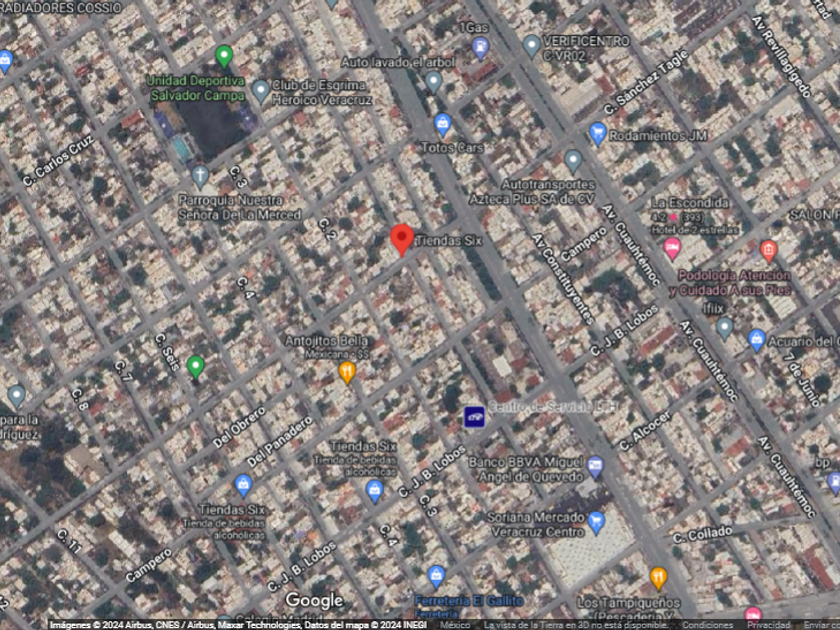Click the Parroquia Nuestra Señora church pin
This screenshot has height=630, width=840.
[x=200, y=177]
